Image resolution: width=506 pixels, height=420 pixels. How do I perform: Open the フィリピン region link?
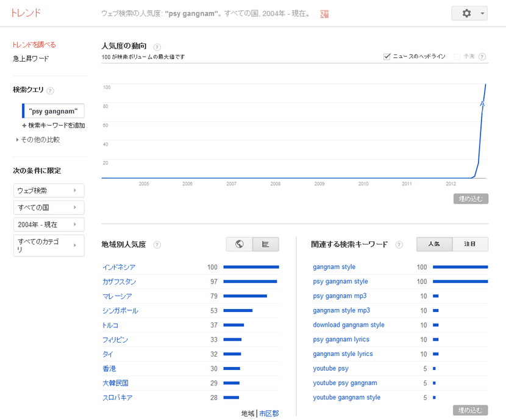(x=115, y=340)
